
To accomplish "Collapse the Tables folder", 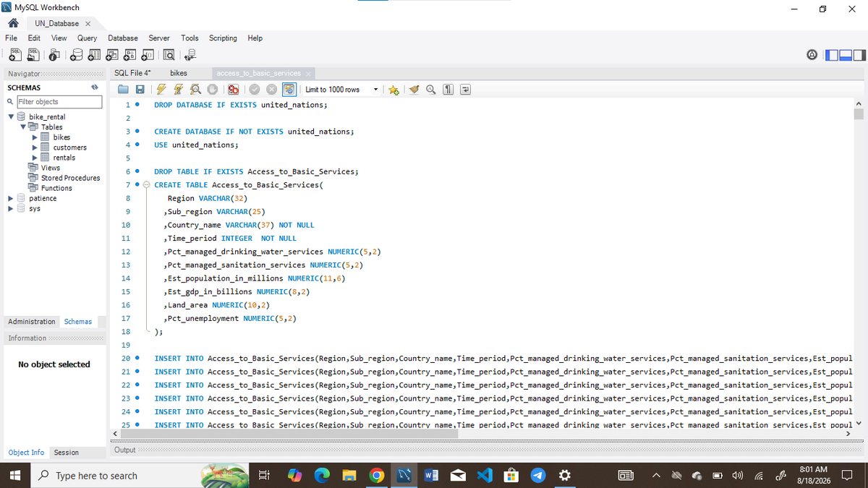I will click(23, 127).
